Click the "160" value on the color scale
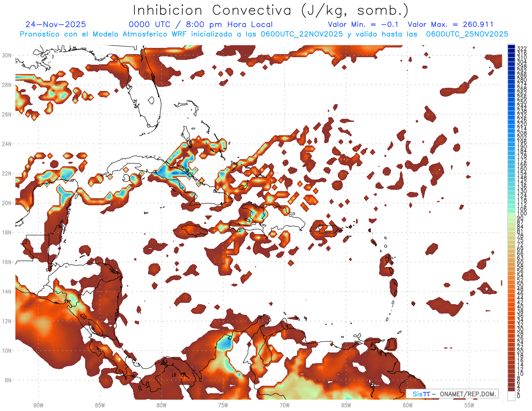 [x=521, y=169]
